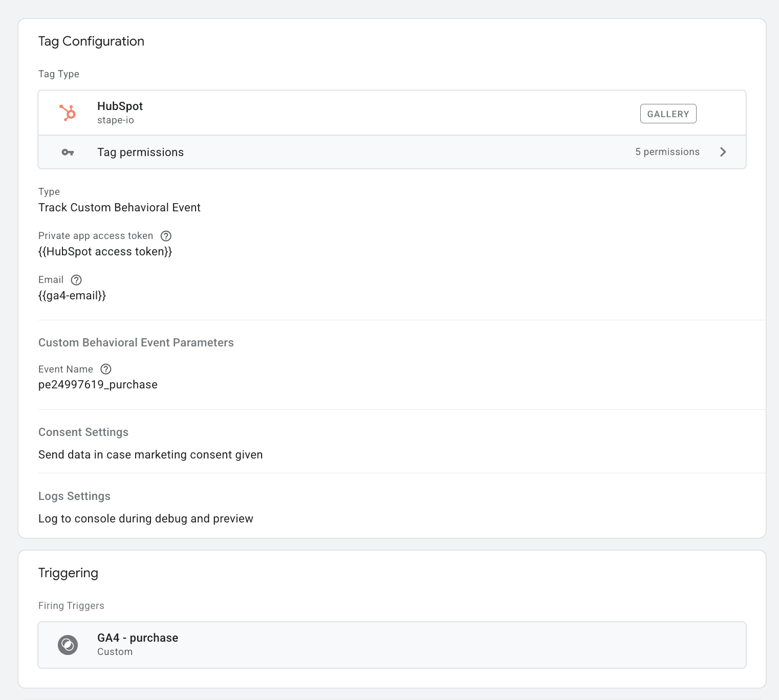Viewport: 779px width, 700px height.
Task: Click the {{ga4-email}} email variable value
Action: [x=72, y=296]
